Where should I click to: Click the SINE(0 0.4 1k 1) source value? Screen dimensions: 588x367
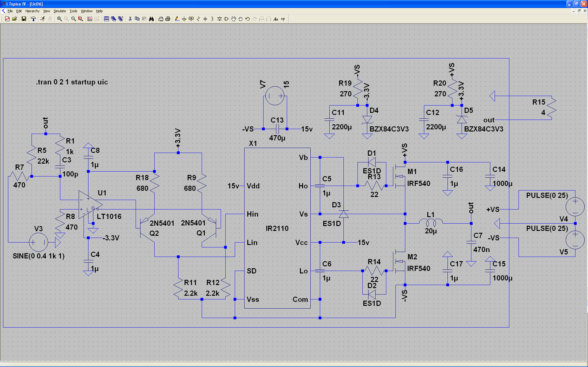tap(39, 256)
